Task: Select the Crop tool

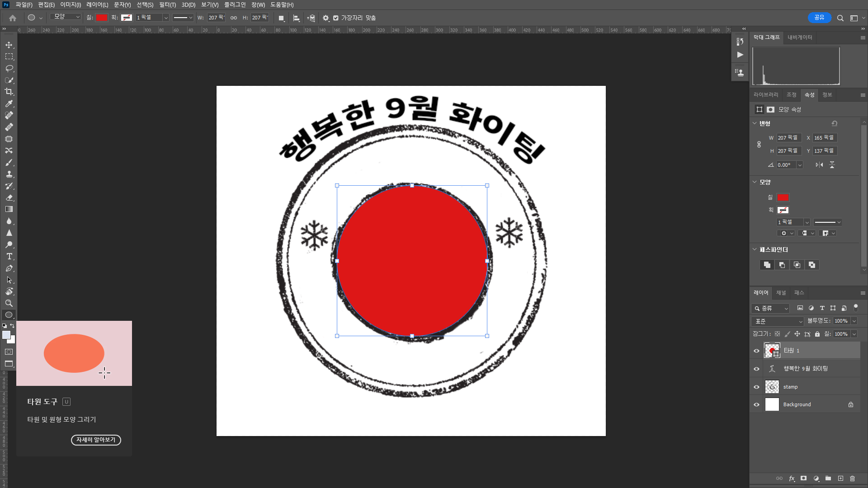Action: point(9,92)
